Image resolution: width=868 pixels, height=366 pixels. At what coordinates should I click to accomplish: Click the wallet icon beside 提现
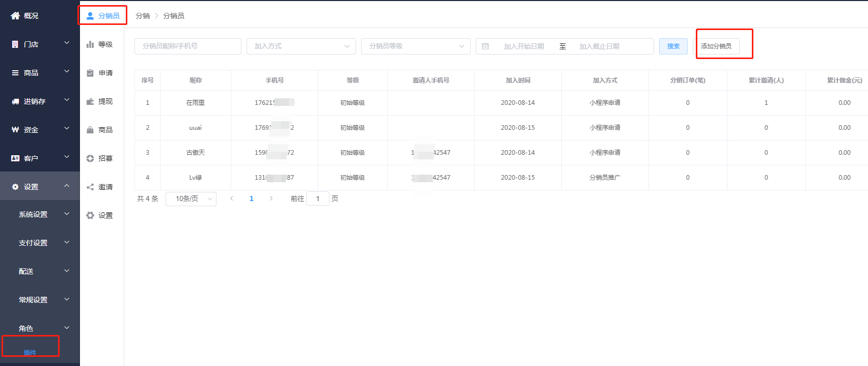(90, 101)
